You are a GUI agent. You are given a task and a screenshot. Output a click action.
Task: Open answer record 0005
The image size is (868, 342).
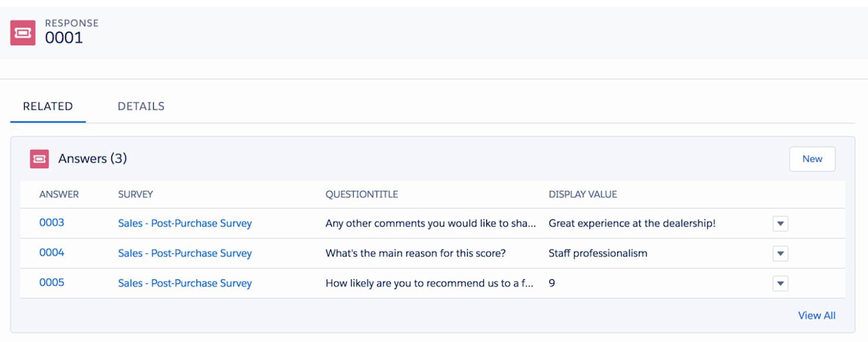click(52, 283)
